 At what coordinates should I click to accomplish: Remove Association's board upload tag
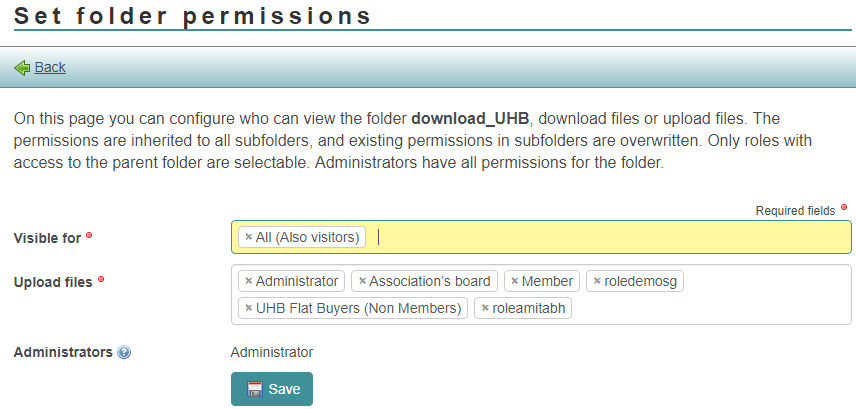[362, 281]
